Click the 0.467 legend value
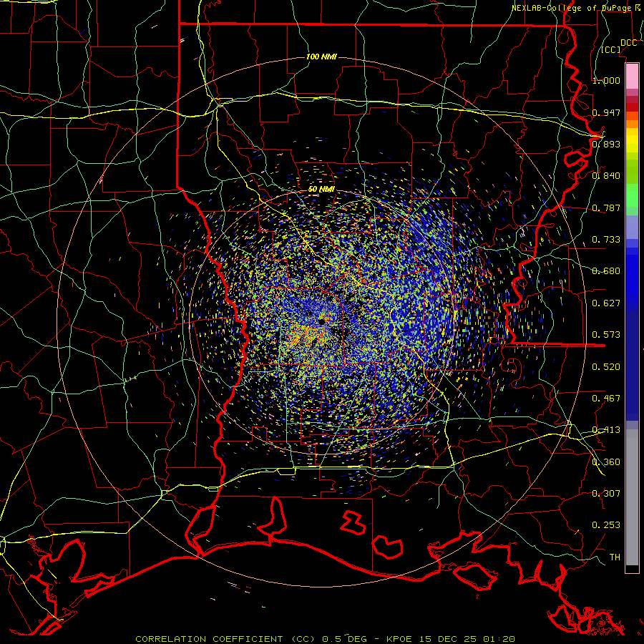 coord(606,399)
